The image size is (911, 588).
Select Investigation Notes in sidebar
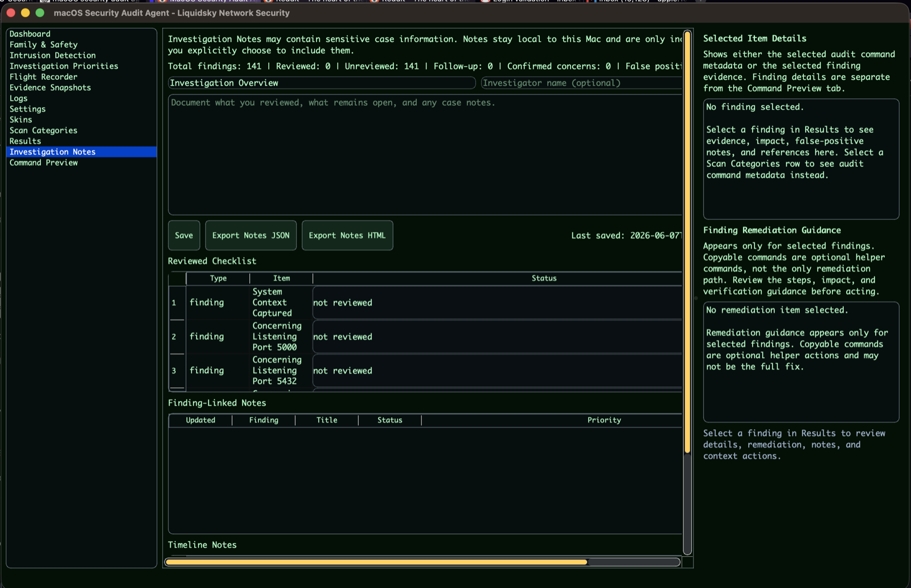pos(81,152)
